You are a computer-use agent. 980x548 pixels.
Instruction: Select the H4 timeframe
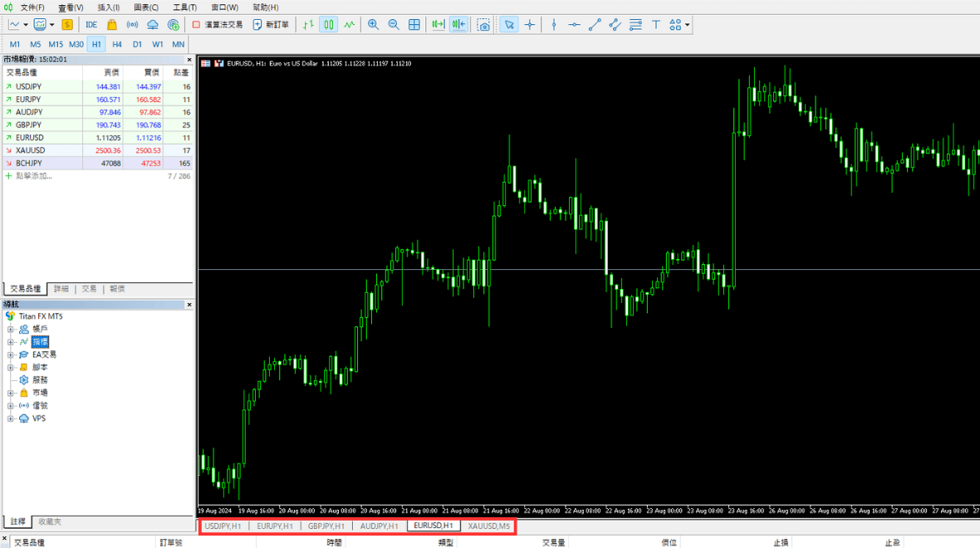(117, 44)
